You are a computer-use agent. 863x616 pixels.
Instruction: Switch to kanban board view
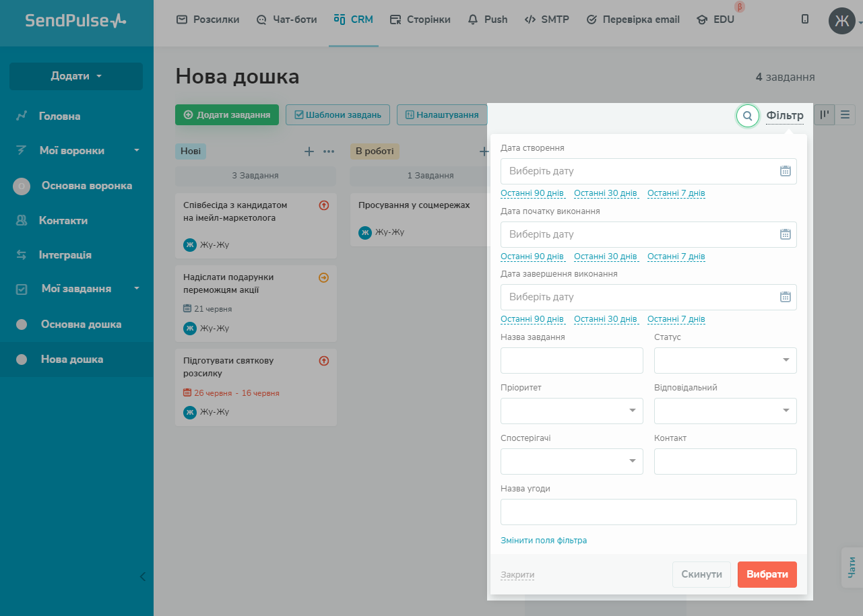tap(824, 115)
